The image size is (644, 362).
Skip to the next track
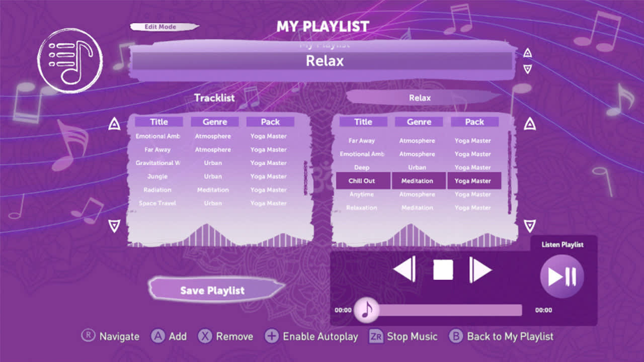click(x=480, y=269)
